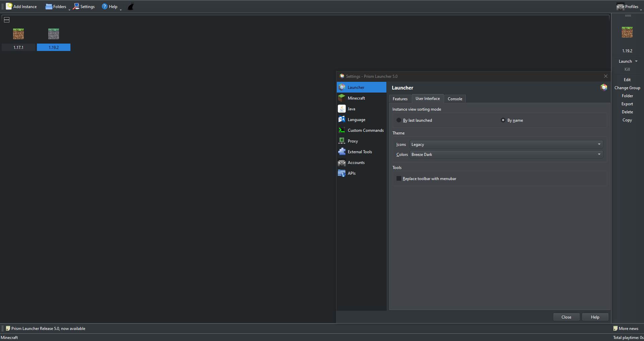Open the Proxy settings page

click(362, 141)
